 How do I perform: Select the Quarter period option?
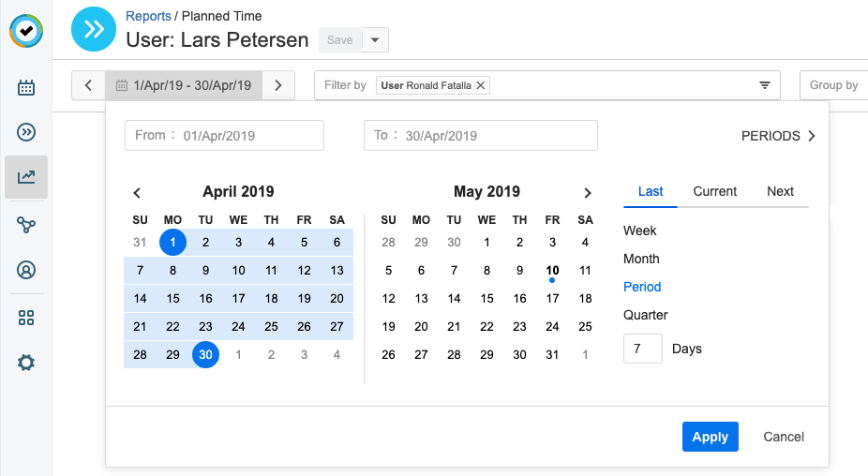645,315
